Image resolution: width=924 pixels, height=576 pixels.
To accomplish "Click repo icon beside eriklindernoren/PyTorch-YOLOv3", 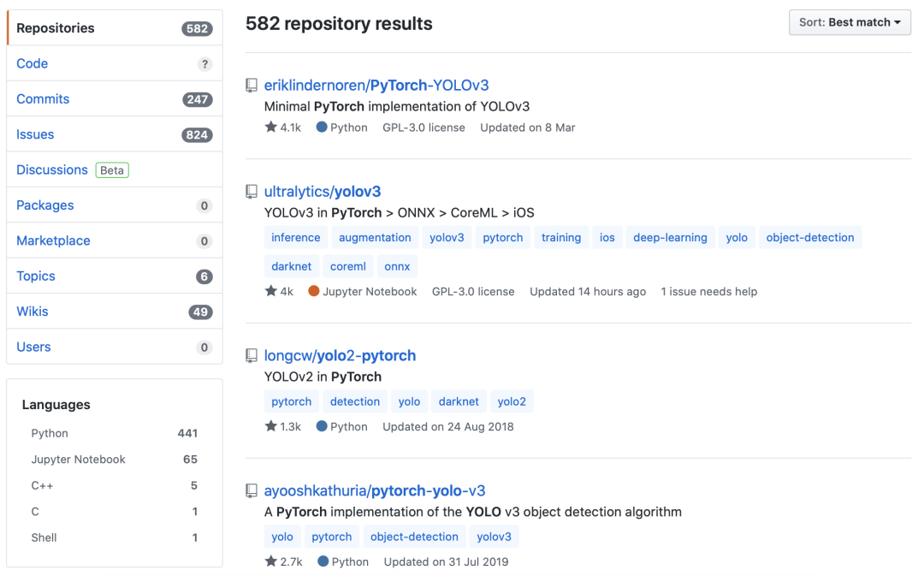I will [x=252, y=86].
